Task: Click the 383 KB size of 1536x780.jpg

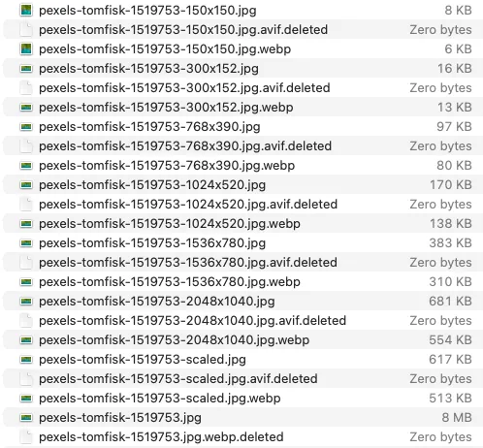Action: point(450,242)
